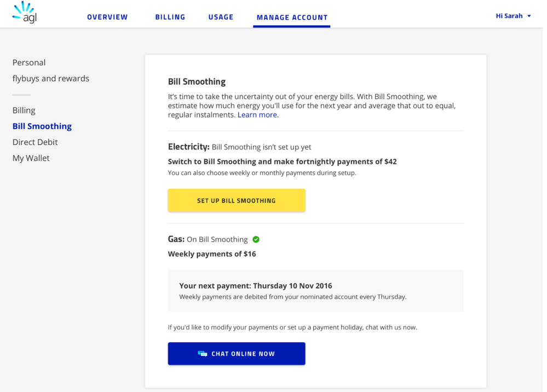This screenshot has width=547, height=392.
Task: Navigate to Direct Debit settings
Action: point(35,142)
